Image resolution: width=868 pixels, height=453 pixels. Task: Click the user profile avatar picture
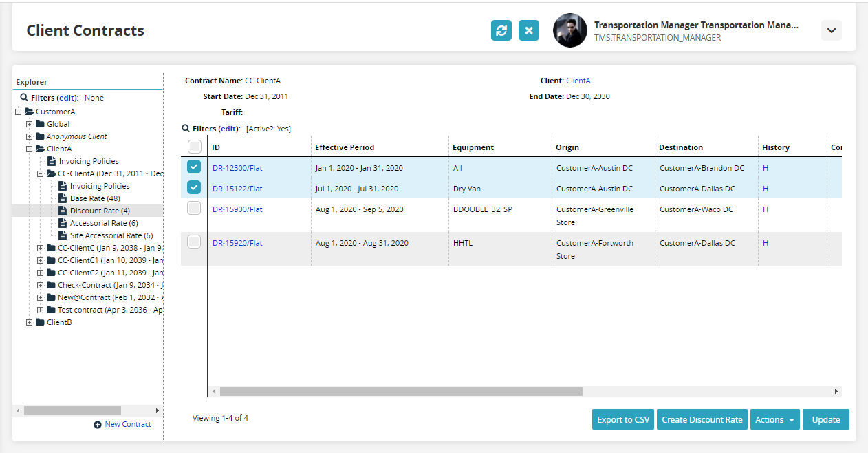(x=570, y=30)
